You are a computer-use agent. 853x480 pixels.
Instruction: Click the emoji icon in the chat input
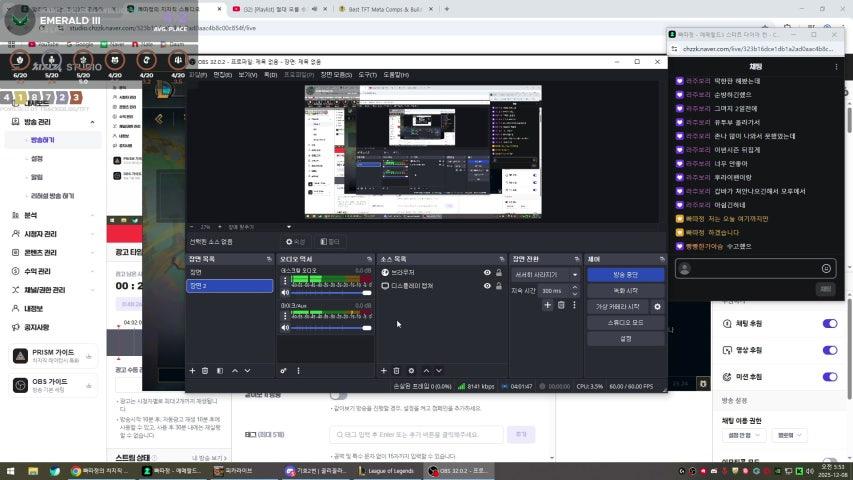[826, 268]
